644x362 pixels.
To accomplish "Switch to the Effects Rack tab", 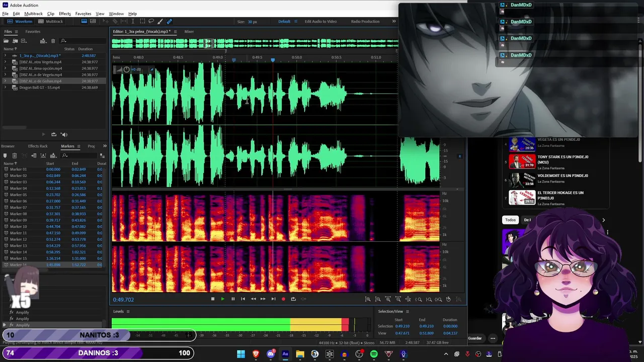I will click(x=38, y=146).
